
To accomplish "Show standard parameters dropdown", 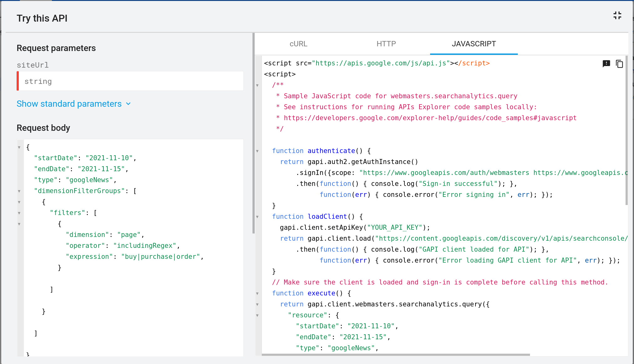I will 75,104.
